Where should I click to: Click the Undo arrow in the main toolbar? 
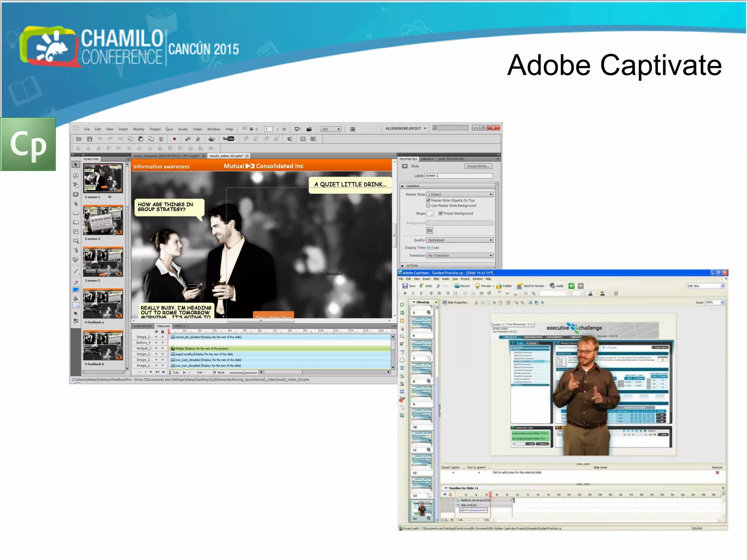point(100,139)
